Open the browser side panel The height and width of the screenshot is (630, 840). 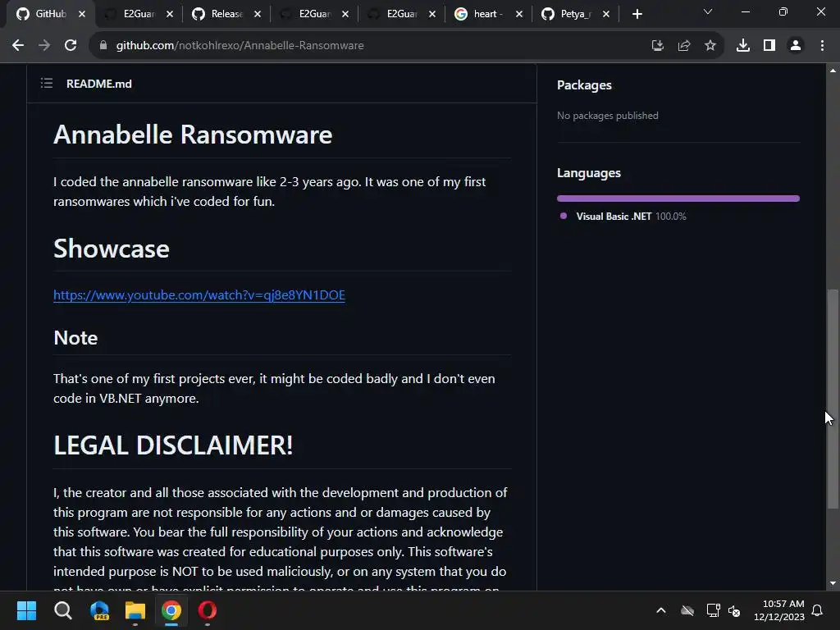click(x=769, y=46)
